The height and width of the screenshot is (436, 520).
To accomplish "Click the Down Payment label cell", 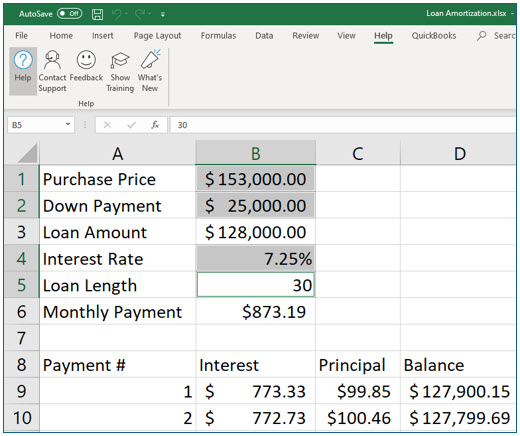I will click(118, 205).
